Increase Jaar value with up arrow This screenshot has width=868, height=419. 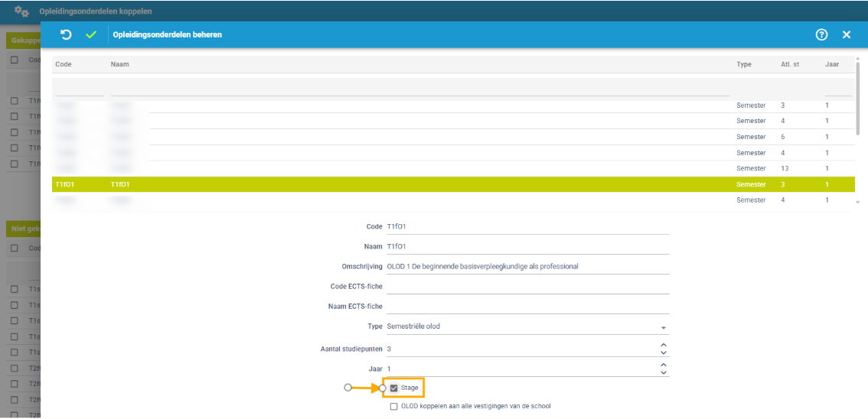pos(664,365)
